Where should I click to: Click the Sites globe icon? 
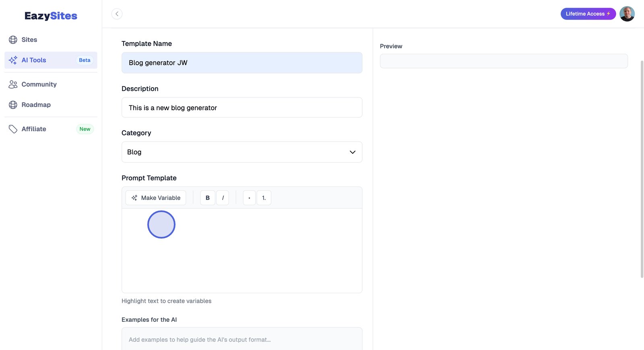click(x=13, y=40)
